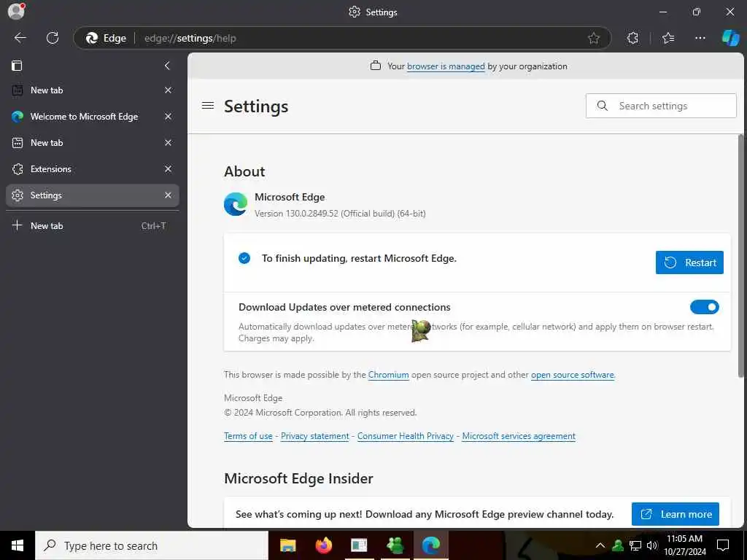Click the taskbar clock showing 11:05 AM

click(684, 545)
